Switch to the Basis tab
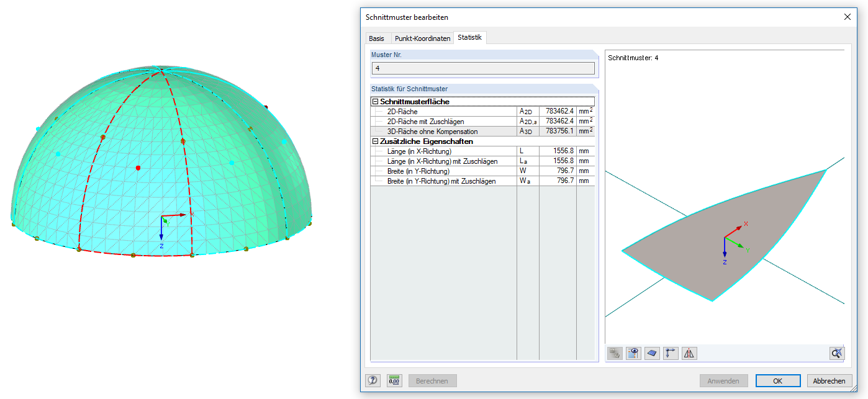 [377, 38]
